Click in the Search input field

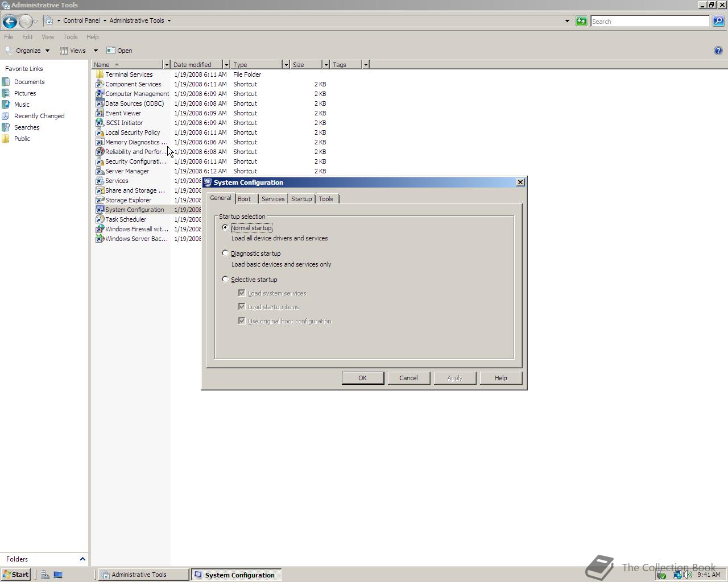[x=650, y=21]
